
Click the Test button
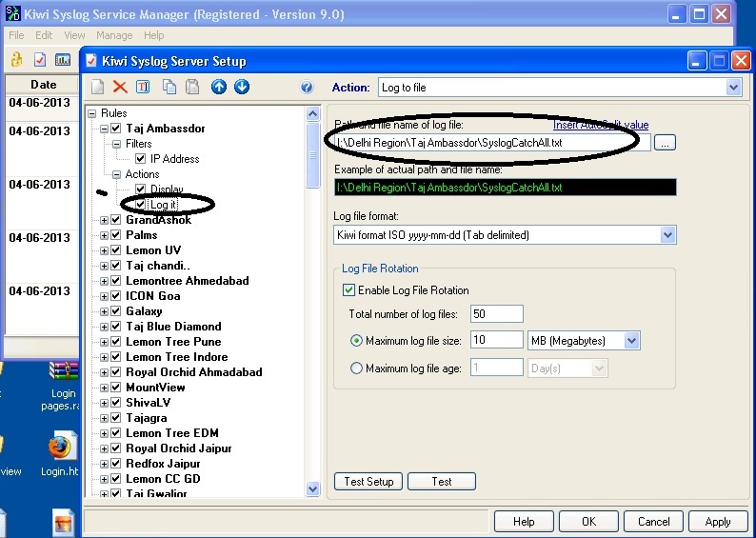click(x=442, y=482)
